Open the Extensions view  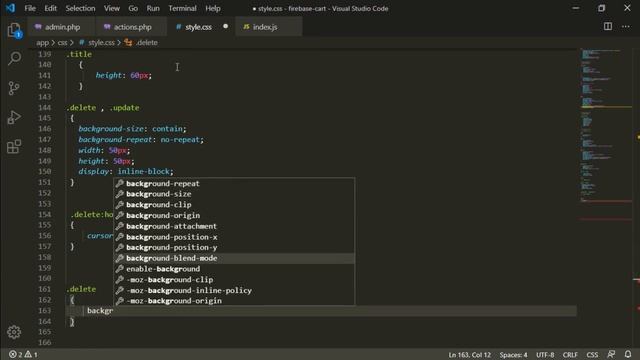[x=14, y=147]
